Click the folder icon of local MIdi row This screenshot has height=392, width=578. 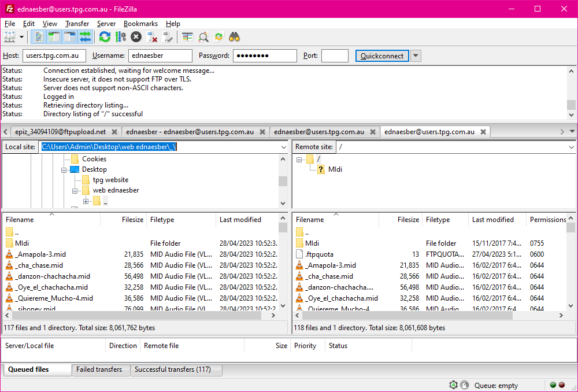9,243
